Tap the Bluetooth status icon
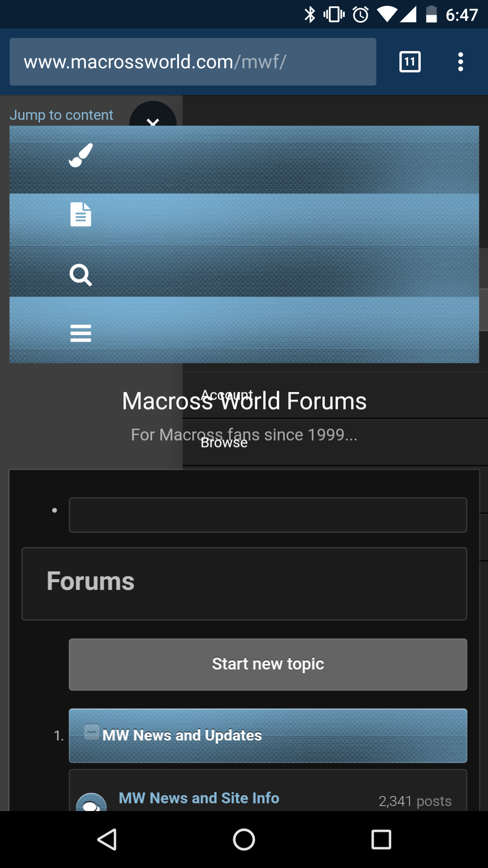488x868 pixels. pyautogui.click(x=310, y=14)
